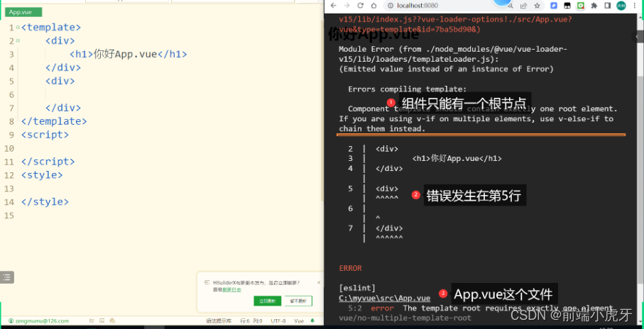Collapse the template fold at line 1
Screen dimensions: 644x329
(x=18, y=28)
